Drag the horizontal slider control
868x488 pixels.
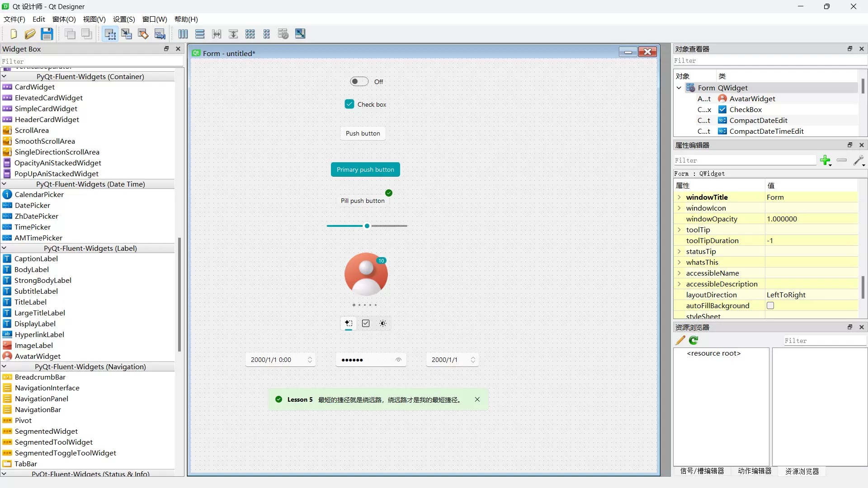pyautogui.click(x=367, y=225)
